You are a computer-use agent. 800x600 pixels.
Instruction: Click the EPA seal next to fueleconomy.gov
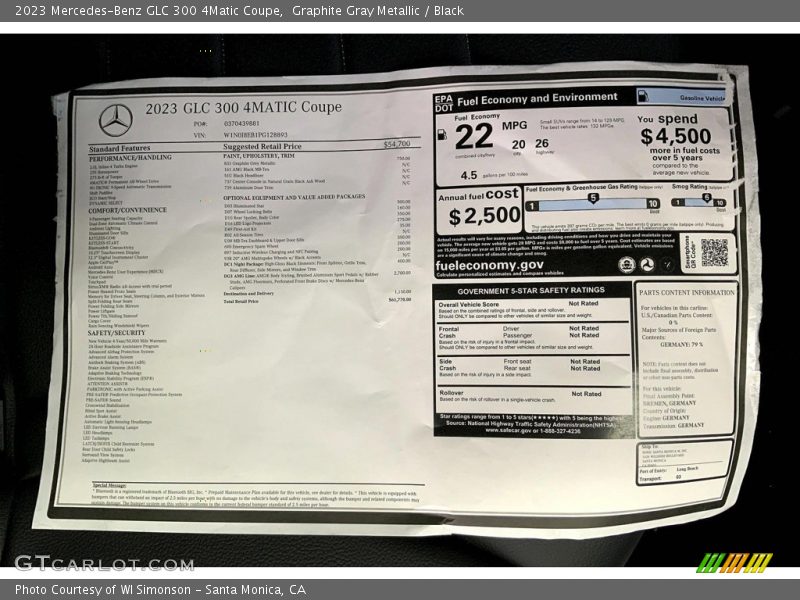627,265
